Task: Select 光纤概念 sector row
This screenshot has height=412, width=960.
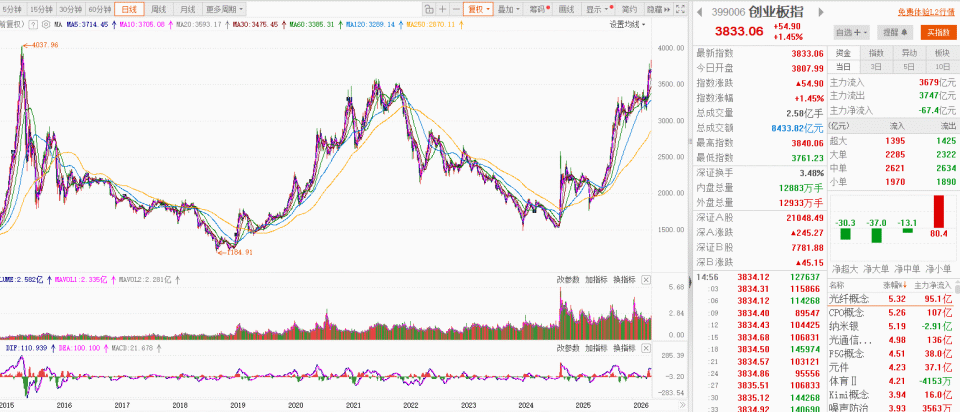Action: 891,299
